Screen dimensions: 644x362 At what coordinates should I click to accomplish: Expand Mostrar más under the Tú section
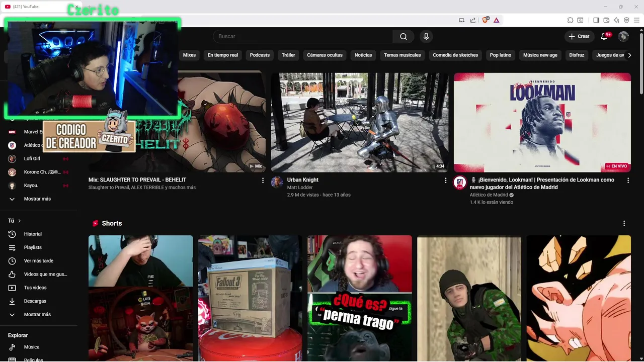point(38,314)
